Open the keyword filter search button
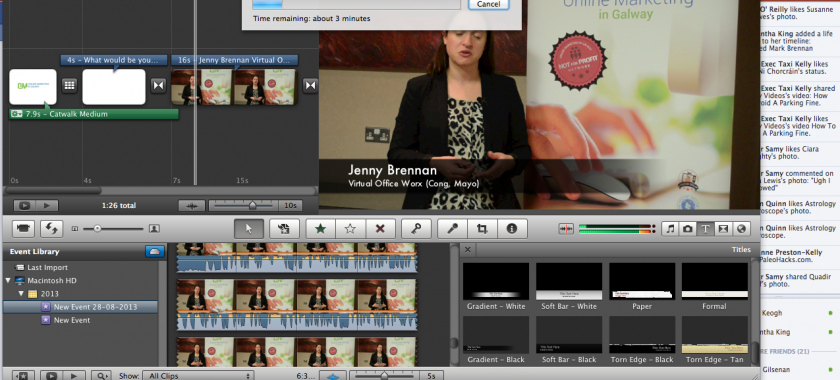 tap(100, 376)
